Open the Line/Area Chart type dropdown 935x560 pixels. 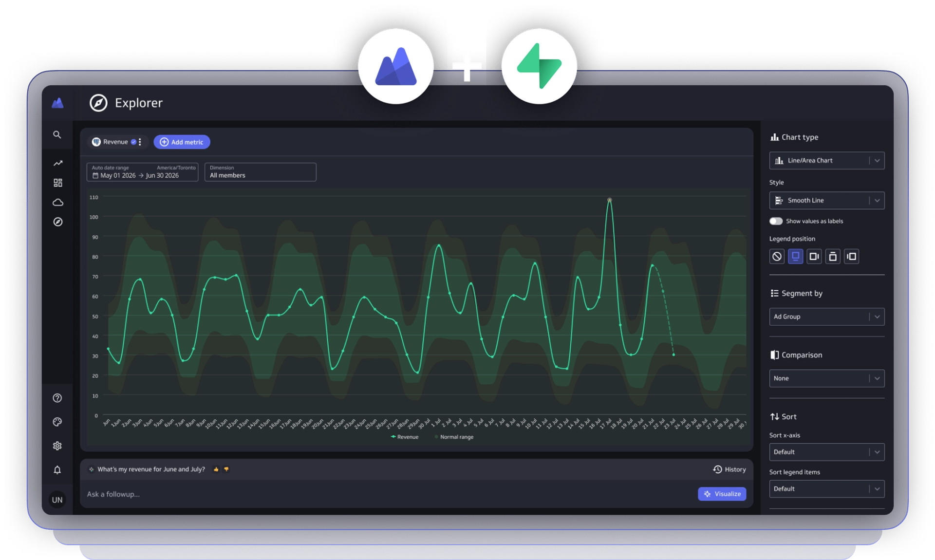(826, 160)
